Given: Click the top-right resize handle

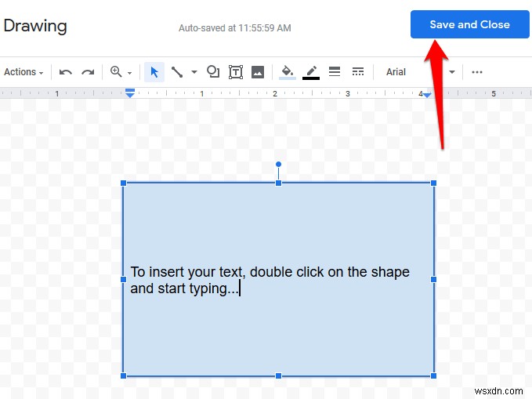Looking at the screenshot, I should click(x=433, y=183).
